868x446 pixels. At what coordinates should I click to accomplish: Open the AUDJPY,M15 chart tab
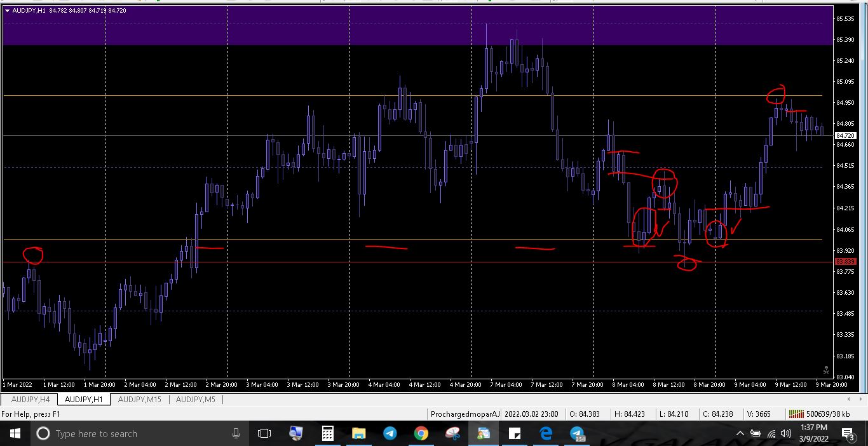tap(139, 400)
